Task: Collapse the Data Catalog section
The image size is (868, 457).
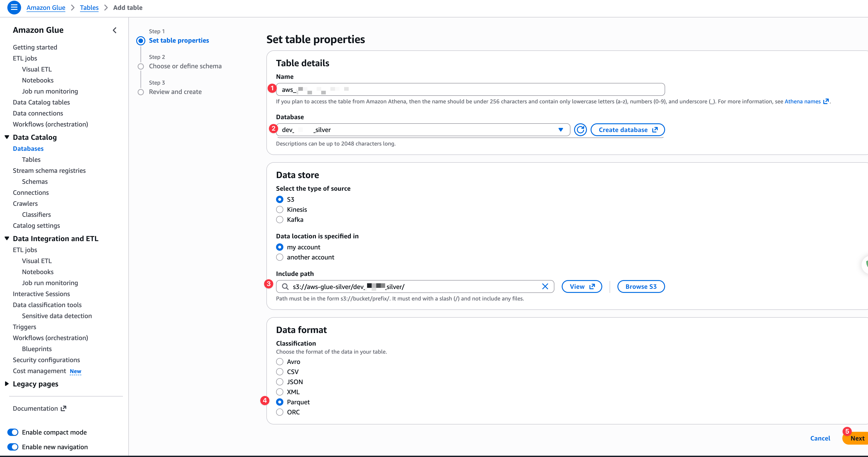Action: 7,138
